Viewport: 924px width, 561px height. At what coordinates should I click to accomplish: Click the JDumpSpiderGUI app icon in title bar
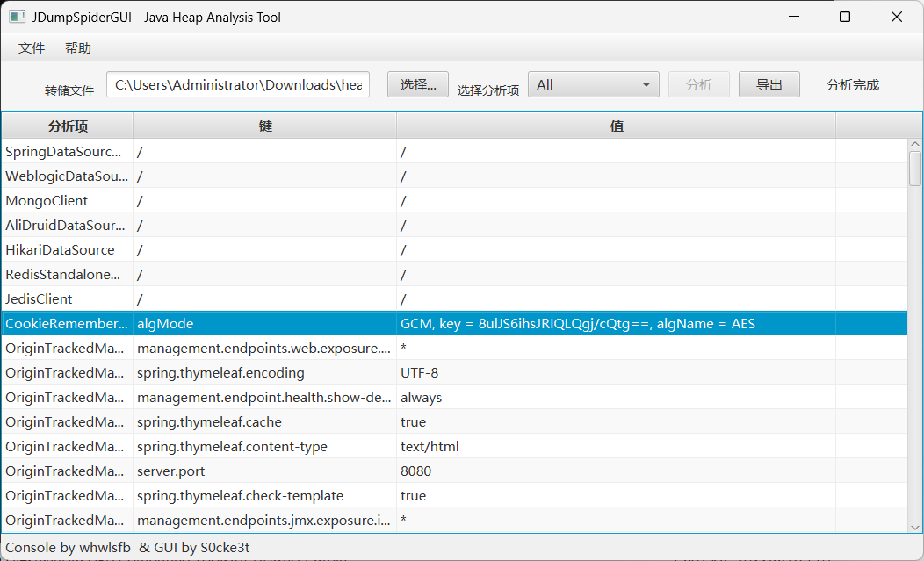[17, 17]
